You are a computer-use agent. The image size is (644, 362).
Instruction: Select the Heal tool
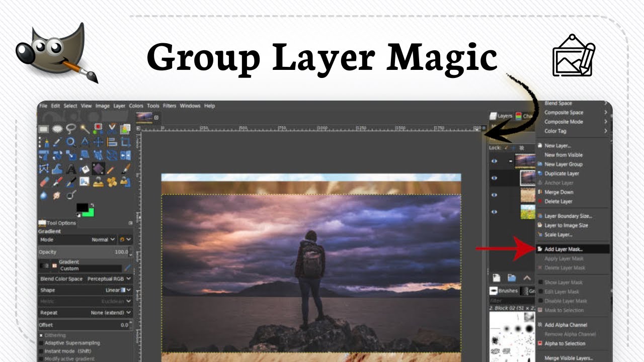112,182
